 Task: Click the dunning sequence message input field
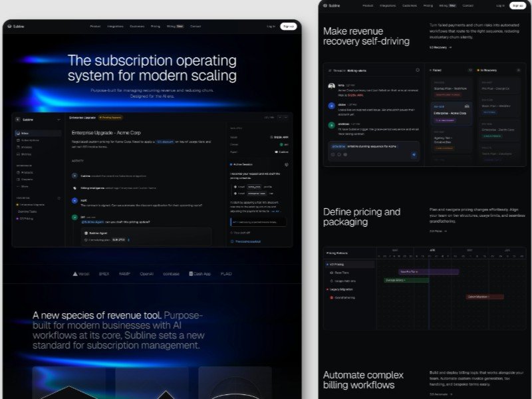372,146
